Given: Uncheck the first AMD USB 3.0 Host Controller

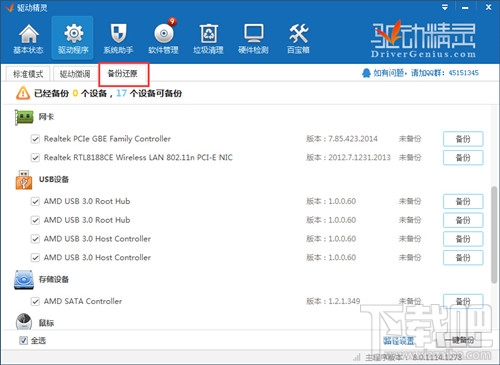Looking at the screenshot, I should point(35,239).
